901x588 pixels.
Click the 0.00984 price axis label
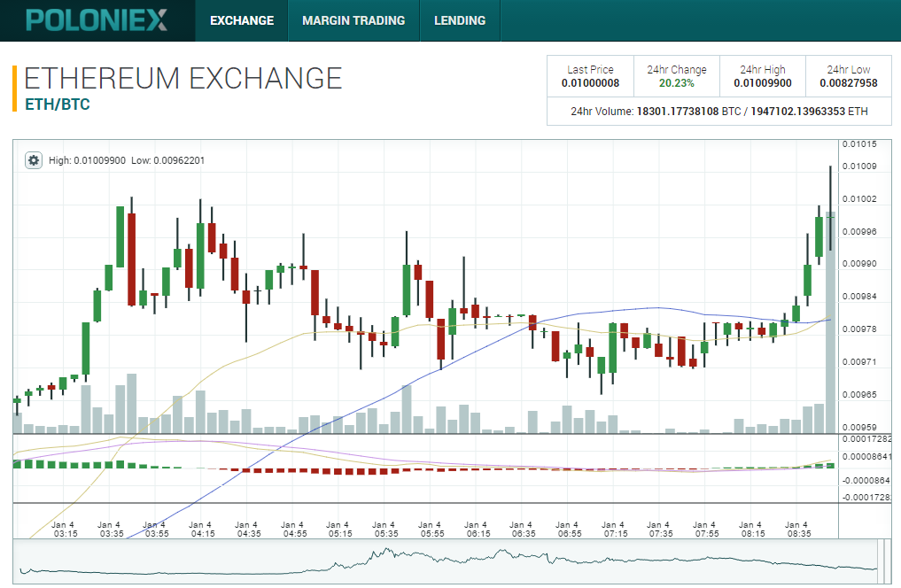pyautogui.click(x=859, y=297)
